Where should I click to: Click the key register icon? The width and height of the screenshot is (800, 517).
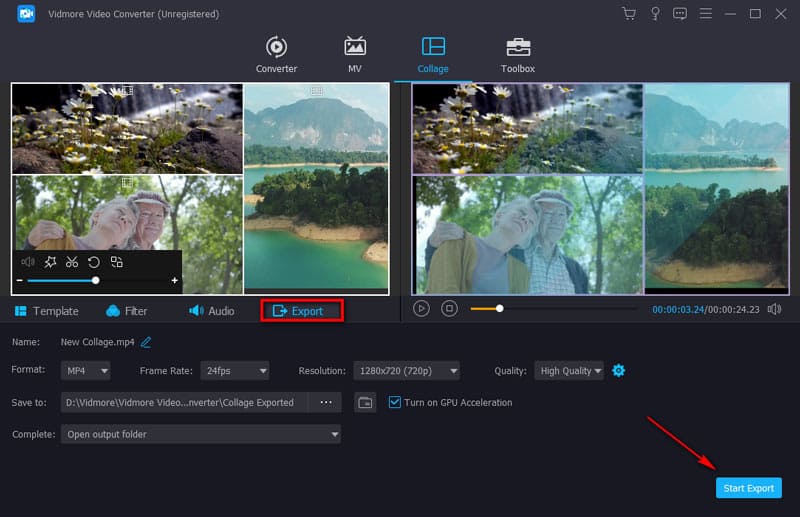tap(654, 14)
